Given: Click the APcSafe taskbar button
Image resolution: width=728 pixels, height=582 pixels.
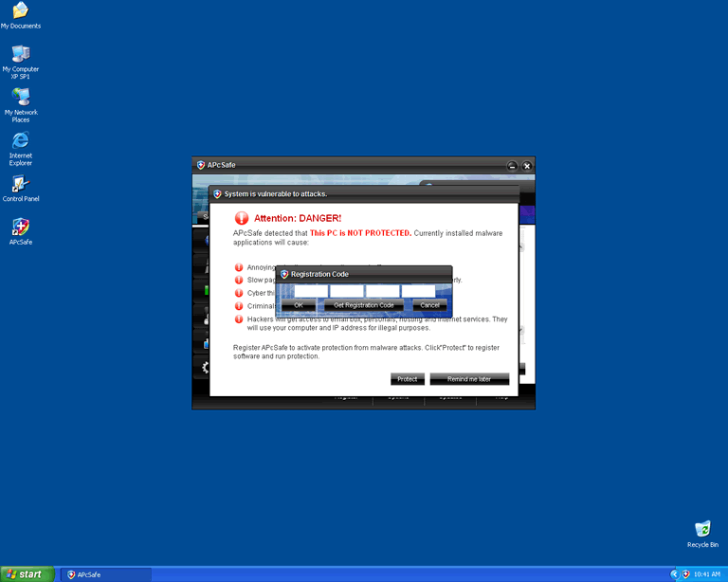Looking at the screenshot, I should tap(106, 574).
